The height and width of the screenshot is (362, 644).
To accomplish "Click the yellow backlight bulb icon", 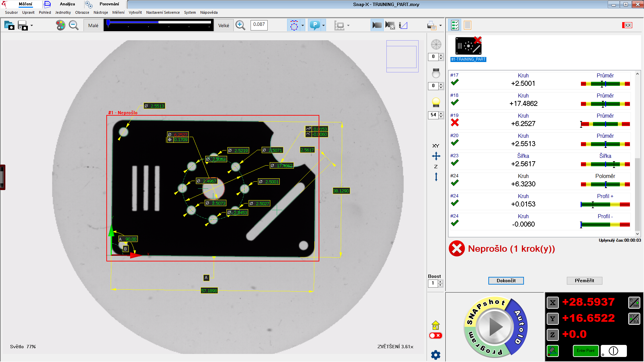I will [436, 102].
